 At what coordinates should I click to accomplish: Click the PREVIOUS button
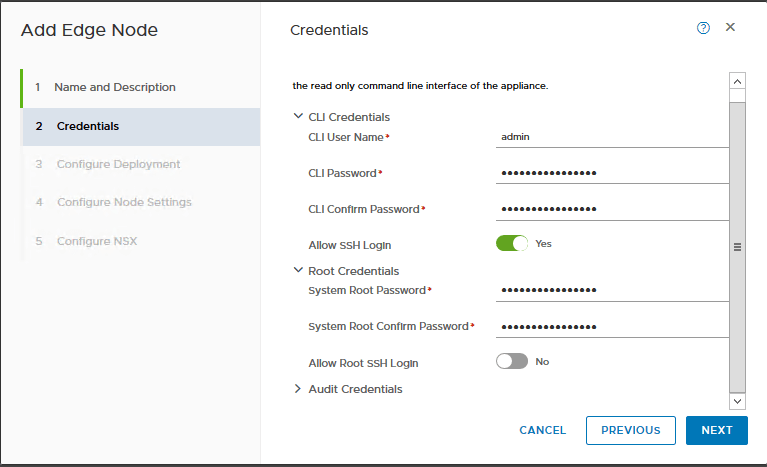tap(630, 430)
